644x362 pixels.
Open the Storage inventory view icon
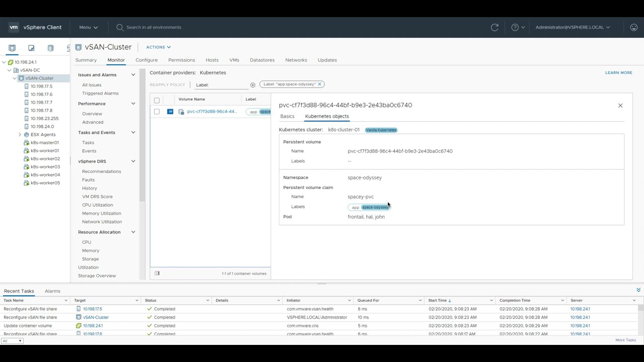50,48
